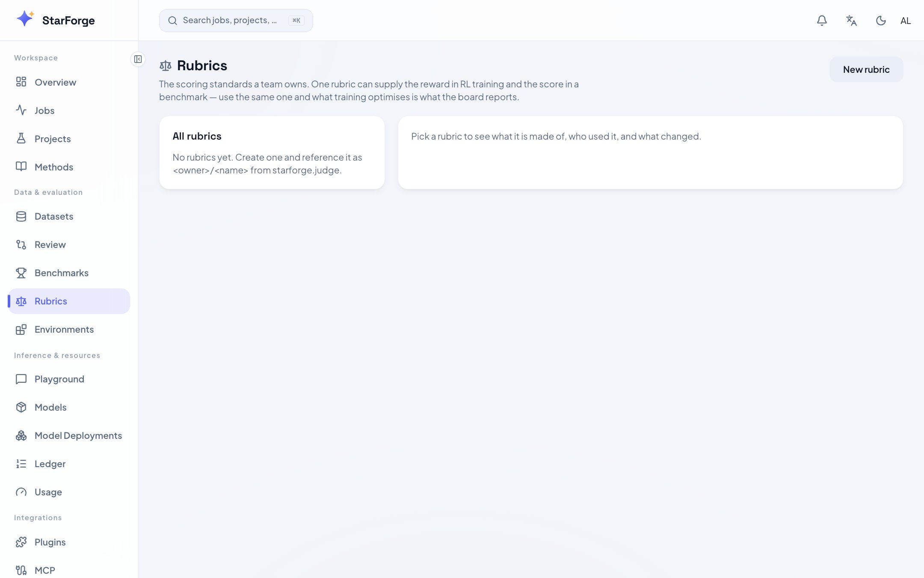Click the Jobs activity pulse icon
The height and width of the screenshot is (578, 924).
[21, 110]
